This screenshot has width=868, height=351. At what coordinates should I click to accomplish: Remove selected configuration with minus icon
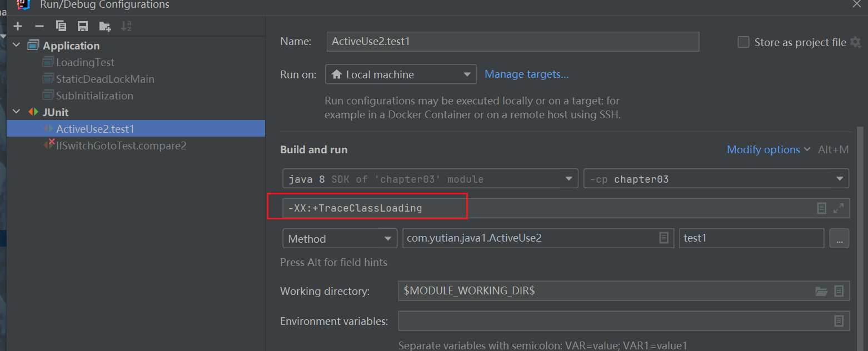click(39, 26)
